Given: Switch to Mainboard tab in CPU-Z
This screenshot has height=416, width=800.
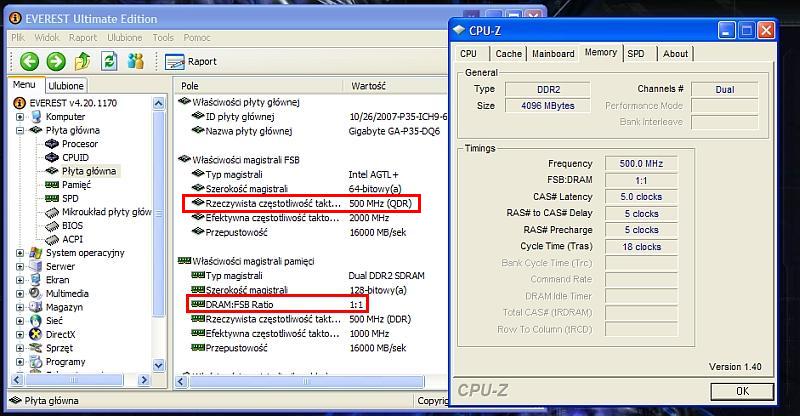Looking at the screenshot, I should (x=553, y=54).
